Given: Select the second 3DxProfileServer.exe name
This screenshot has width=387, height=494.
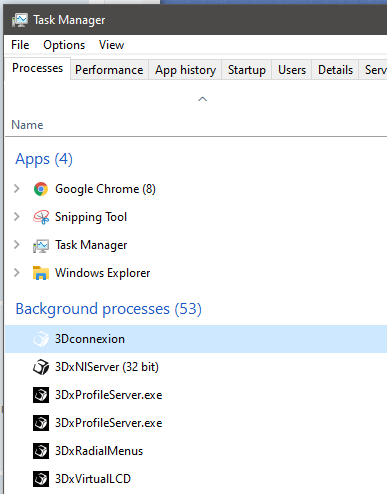Looking at the screenshot, I should pyautogui.click(x=109, y=423).
